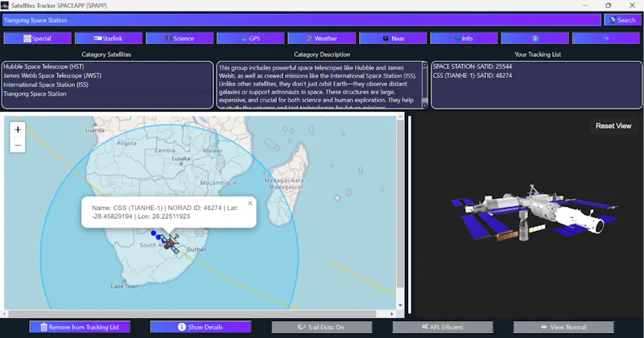This screenshot has height=338, width=644.
Task: Click description scrollbar down arrow
Action: tap(425, 105)
